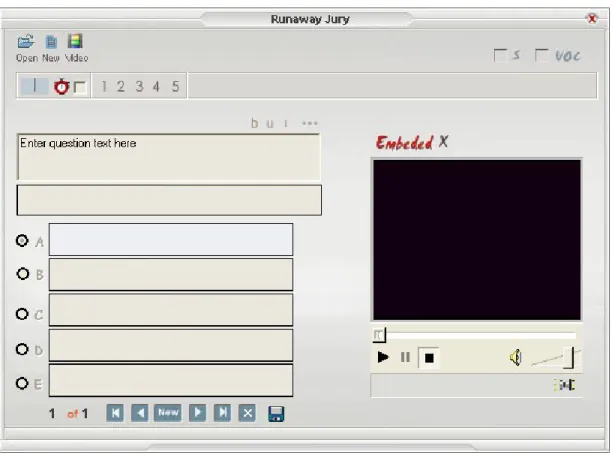The width and height of the screenshot is (615, 455).
Task: Go to the first question
Action: (x=115, y=413)
